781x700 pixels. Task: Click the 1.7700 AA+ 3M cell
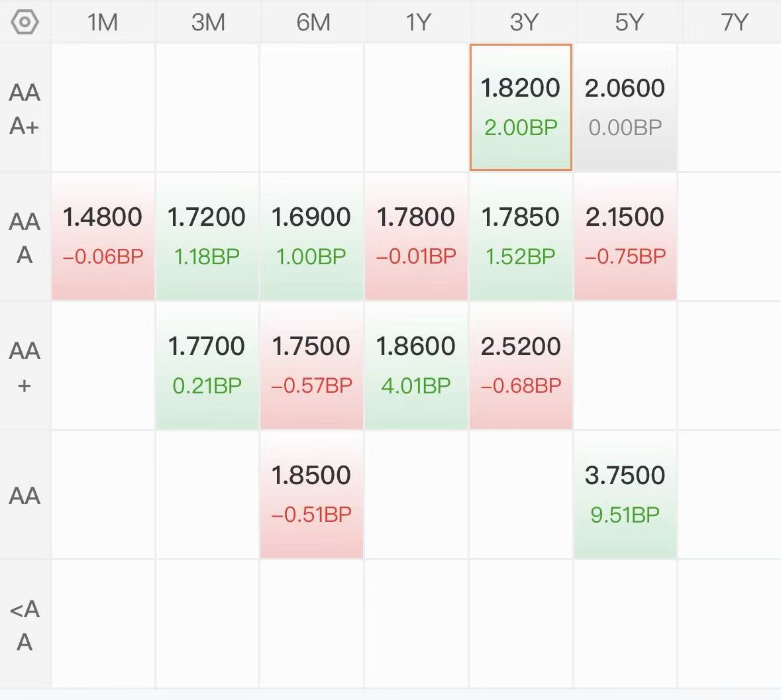click(x=207, y=366)
